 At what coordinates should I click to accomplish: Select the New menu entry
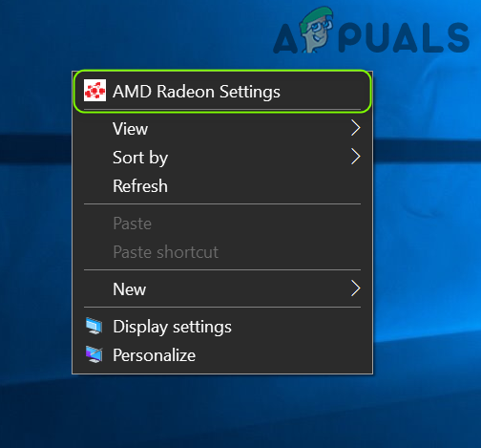click(x=222, y=289)
